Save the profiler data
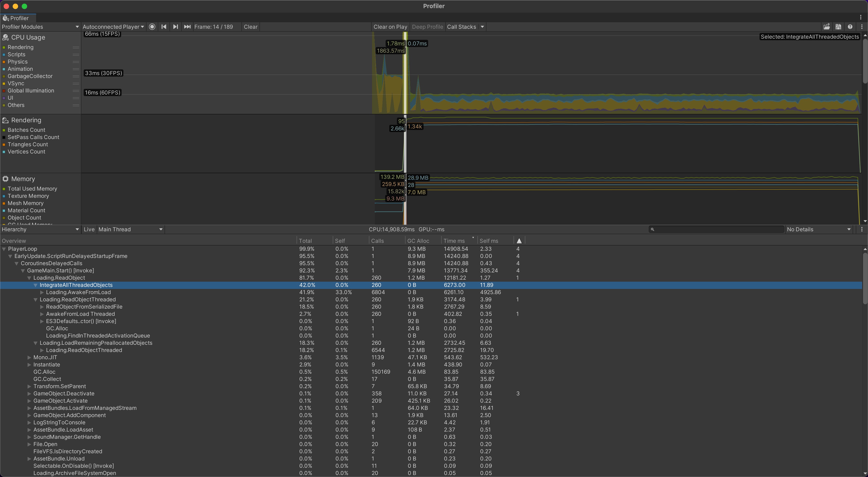This screenshot has width=868, height=477. pos(839,27)
